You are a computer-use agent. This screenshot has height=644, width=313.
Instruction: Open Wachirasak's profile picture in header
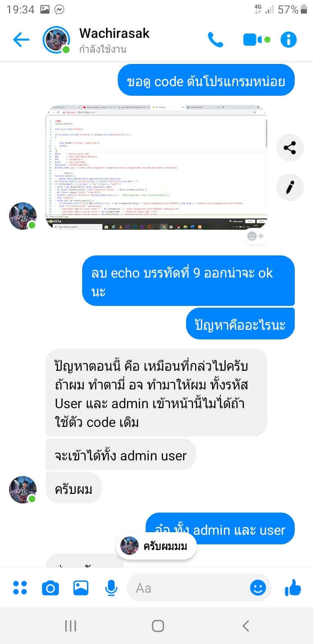[56, 40]
